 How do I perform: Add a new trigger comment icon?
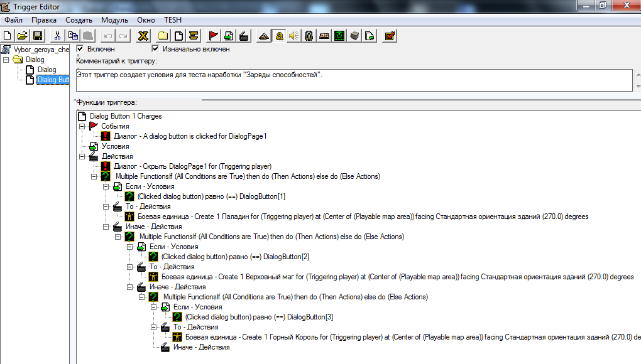coord(194,36)
